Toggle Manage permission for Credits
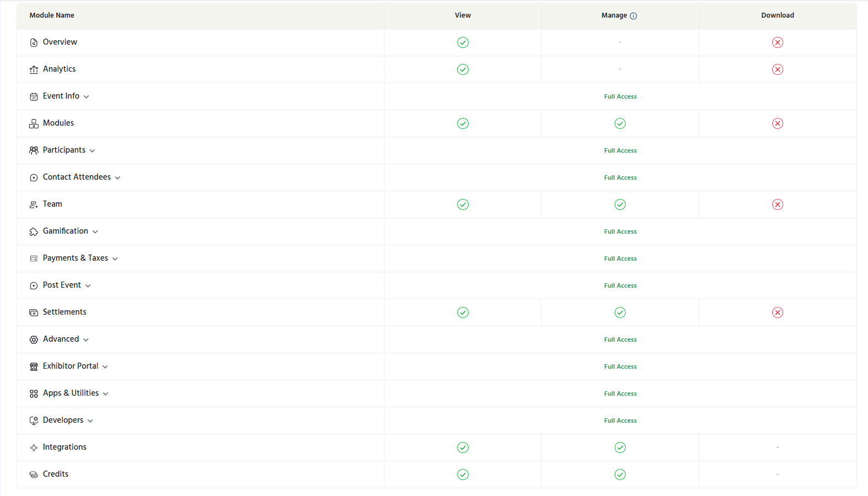The height and width of the screenshot is (496, 868). (x=620, y=475)
